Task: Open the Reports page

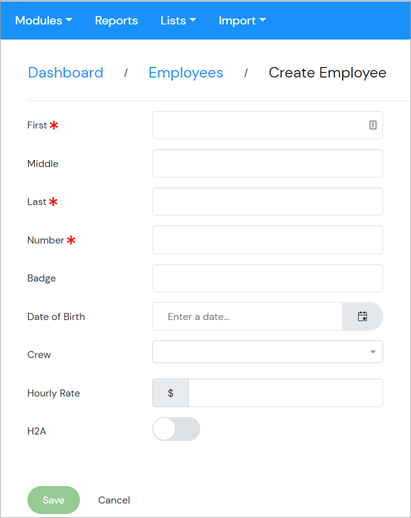Action: pos(116,21)
